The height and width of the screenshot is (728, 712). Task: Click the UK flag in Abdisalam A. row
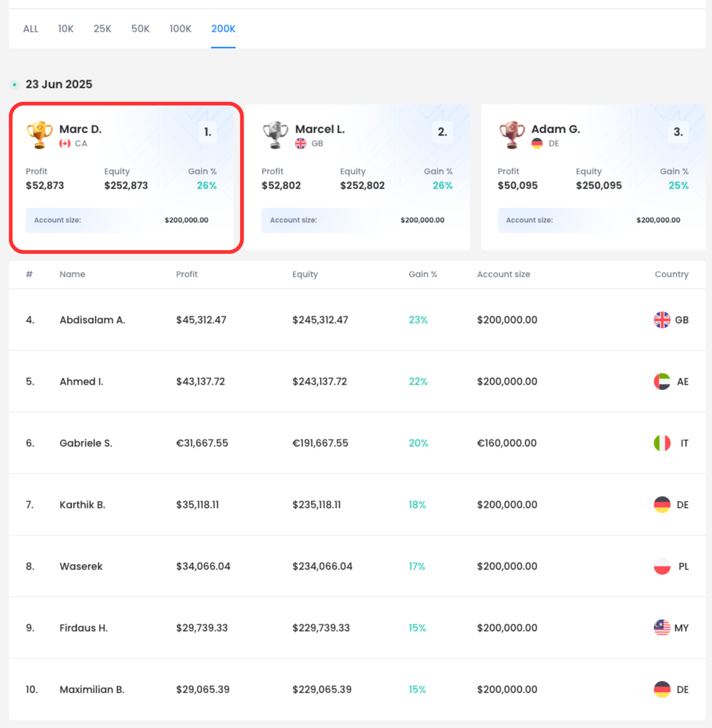coord(662,320)
